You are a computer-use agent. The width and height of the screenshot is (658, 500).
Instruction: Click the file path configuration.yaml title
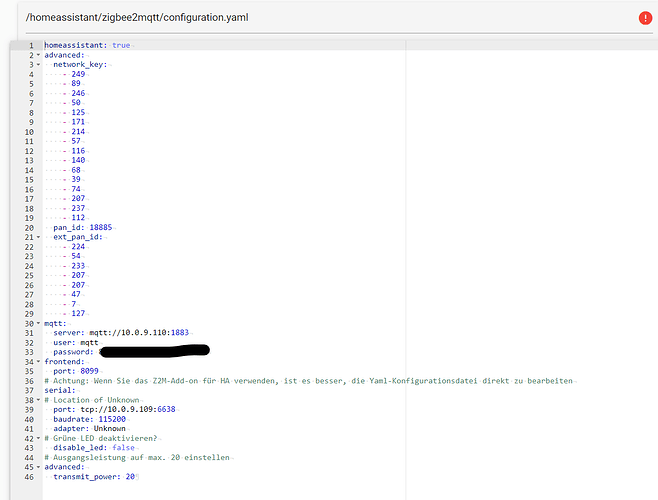point(137,18)
